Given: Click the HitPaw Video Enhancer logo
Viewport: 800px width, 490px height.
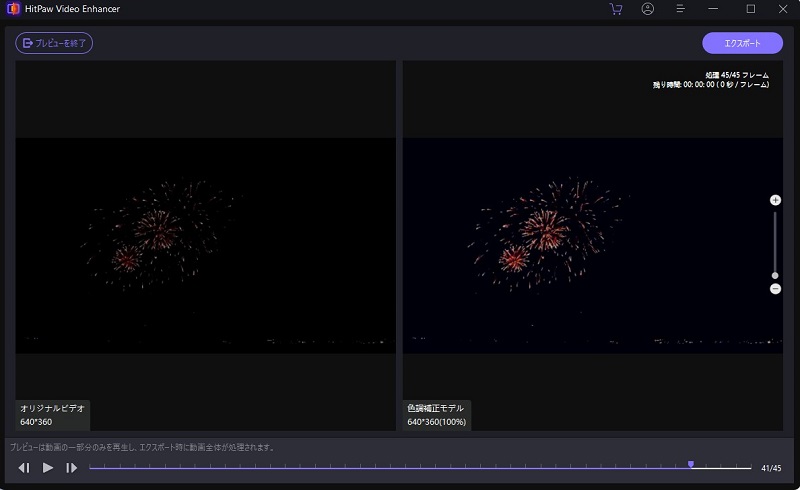Looking at the screenshot, I should pos(13,9).
